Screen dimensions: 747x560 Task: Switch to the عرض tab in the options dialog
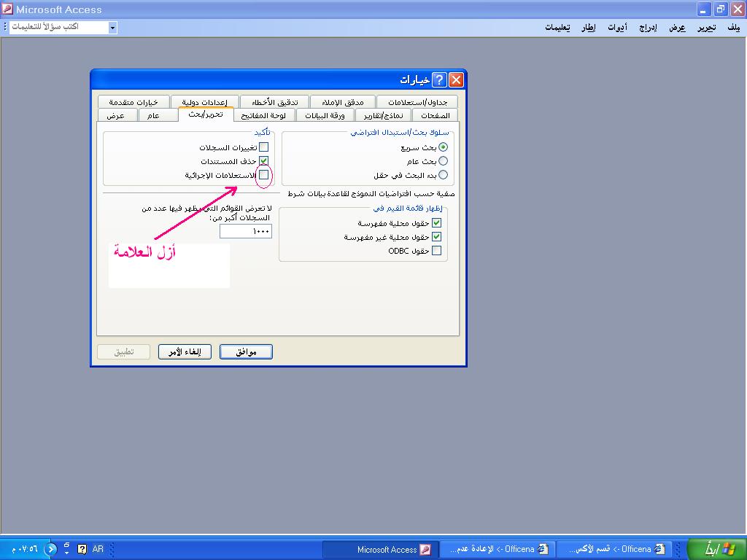tap(116, 115)
